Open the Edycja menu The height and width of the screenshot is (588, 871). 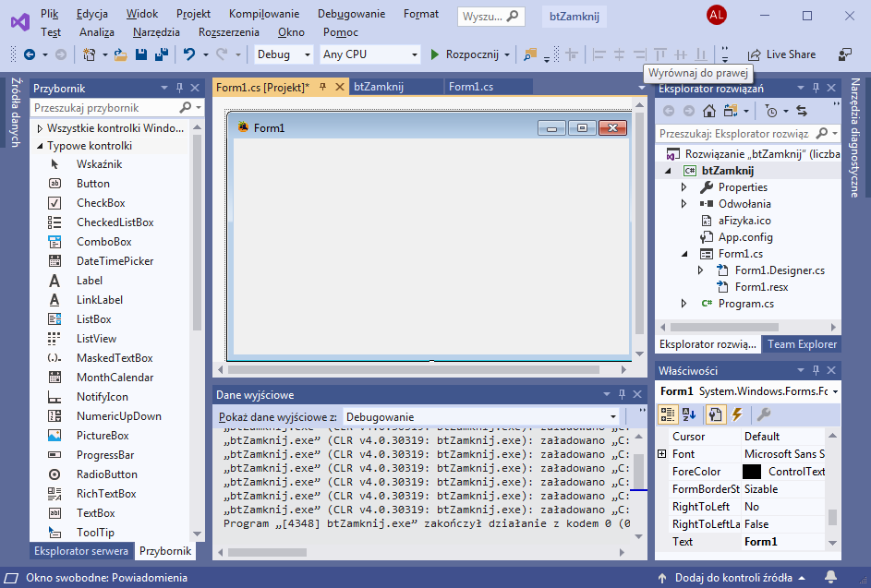point(92,14)
